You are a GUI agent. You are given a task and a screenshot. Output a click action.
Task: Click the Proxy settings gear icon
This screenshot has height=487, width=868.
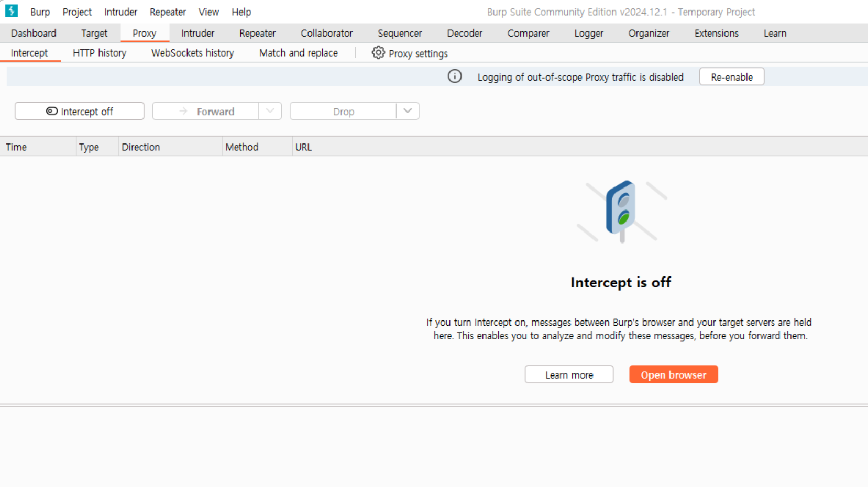click(x=378, y=53)
